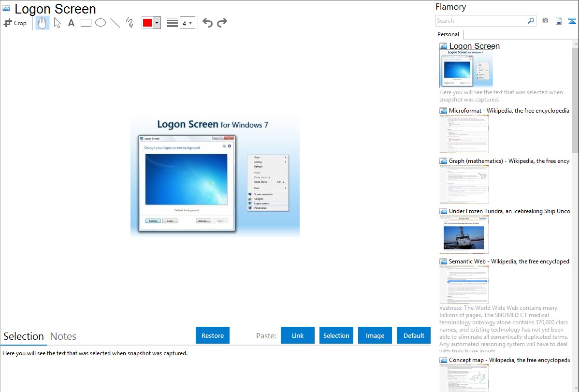Select the rectangle drawing tool
Image resolution: width=579 pixels, height=392 pixels.
pyautogui.click(x=86, y=23)
